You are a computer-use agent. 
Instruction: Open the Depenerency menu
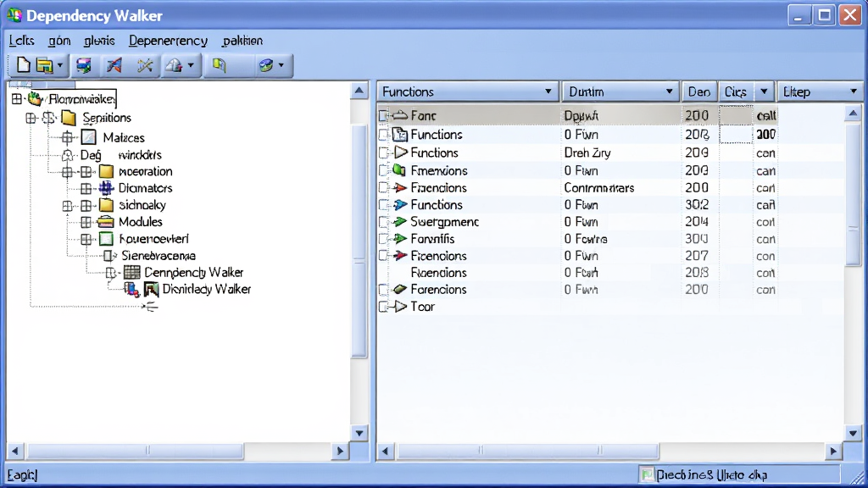(168, 41)
